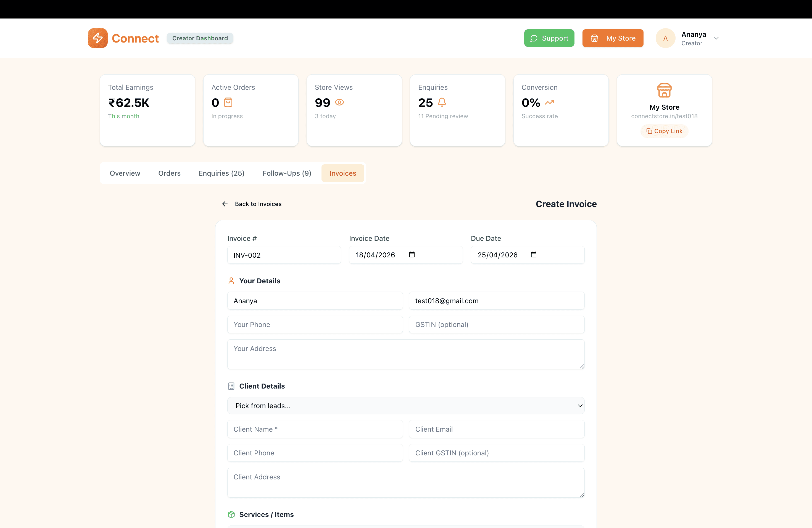
Task: Click the Connect lightning bolt logo
Action: tap(97, 38)
